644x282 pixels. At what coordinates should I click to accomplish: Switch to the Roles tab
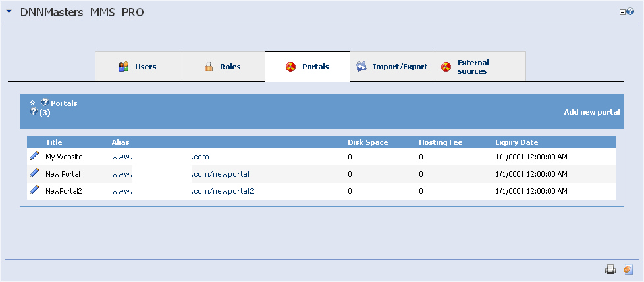[x=222, y=67]
